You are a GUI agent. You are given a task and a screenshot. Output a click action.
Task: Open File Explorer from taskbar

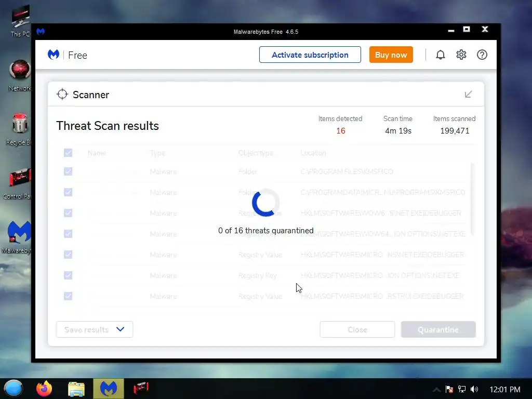click(x=76, y=389)
